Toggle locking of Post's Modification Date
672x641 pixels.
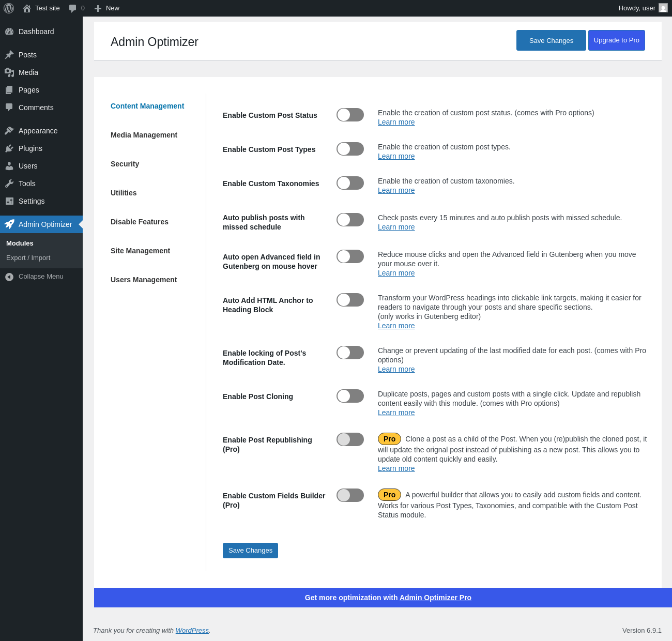[350, 353]
